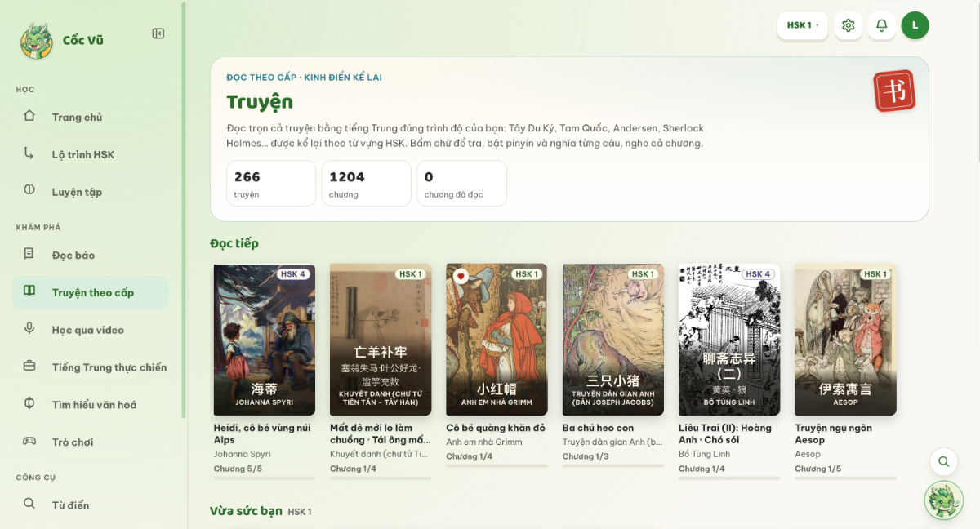This screenshot has height=529, width=980.
Task: Click the home icon beside Trang chủ
Action: (29, 116)
